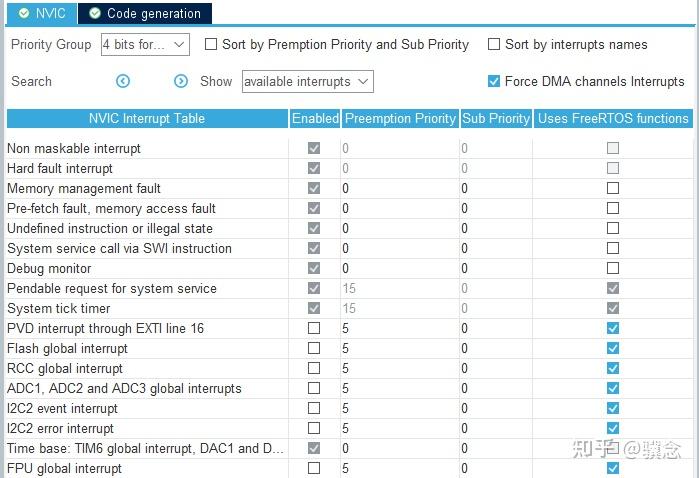Click the Preemption Priority column header
Screen dimensions: 699x478
(x=400, y=118)
